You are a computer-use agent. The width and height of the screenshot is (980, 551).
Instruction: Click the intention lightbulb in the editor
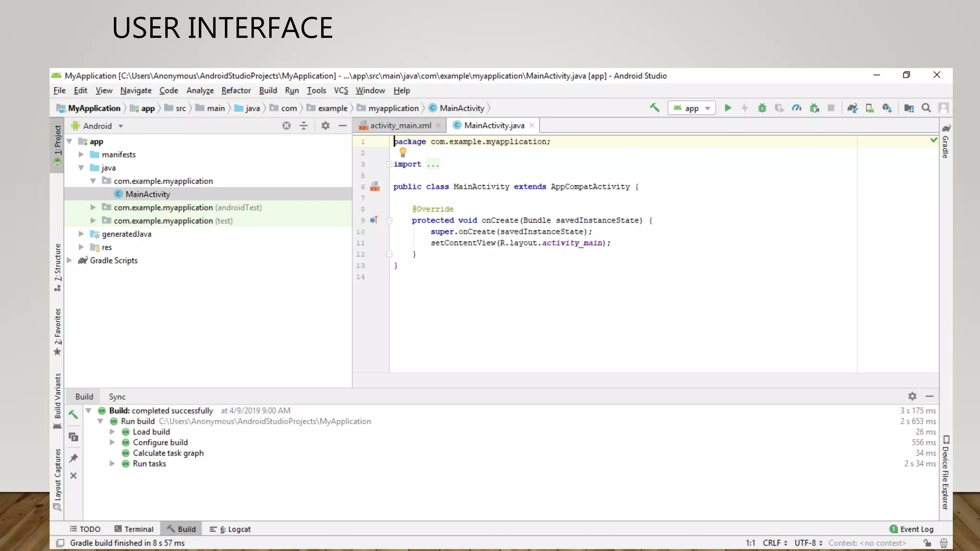click(x=403, y=152)
